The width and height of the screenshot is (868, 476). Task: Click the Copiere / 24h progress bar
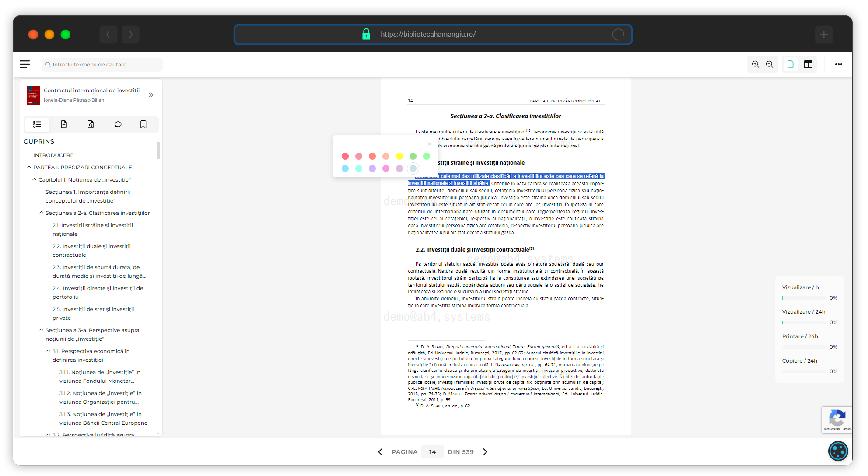[x=804, y=371]
